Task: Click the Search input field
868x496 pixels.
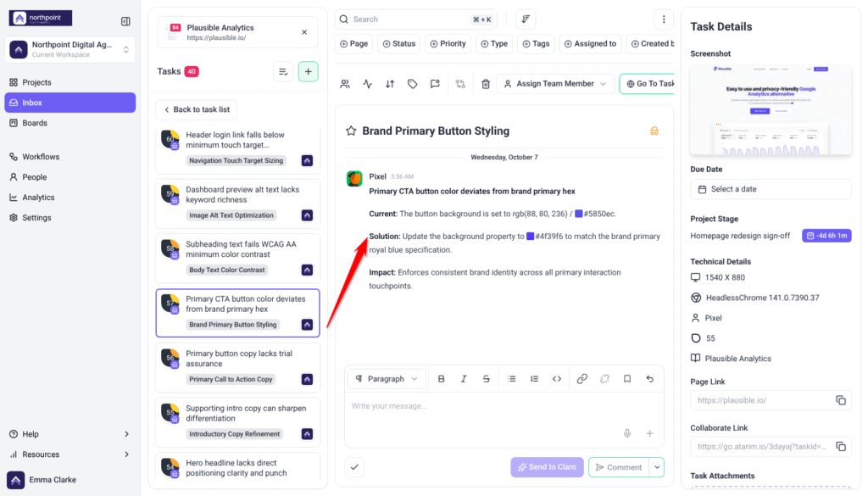Action: (415, 20)
